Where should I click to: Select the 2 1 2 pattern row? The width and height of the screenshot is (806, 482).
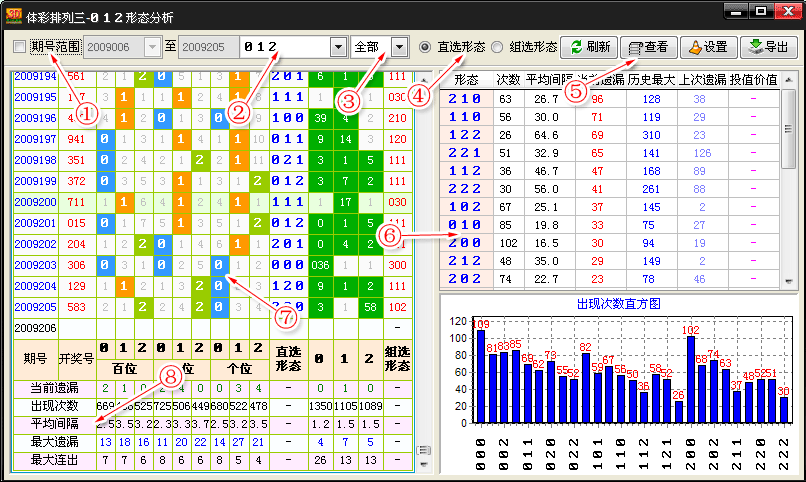tap(610, 261)
